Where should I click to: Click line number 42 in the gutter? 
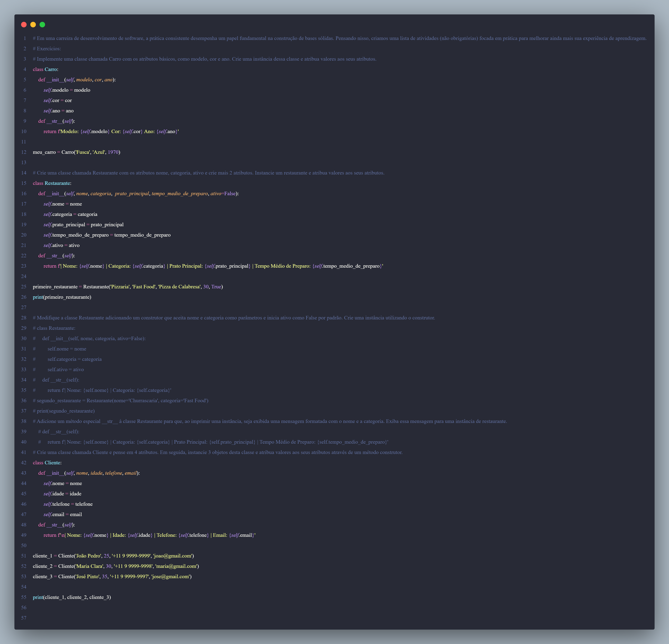click(23, 463)
